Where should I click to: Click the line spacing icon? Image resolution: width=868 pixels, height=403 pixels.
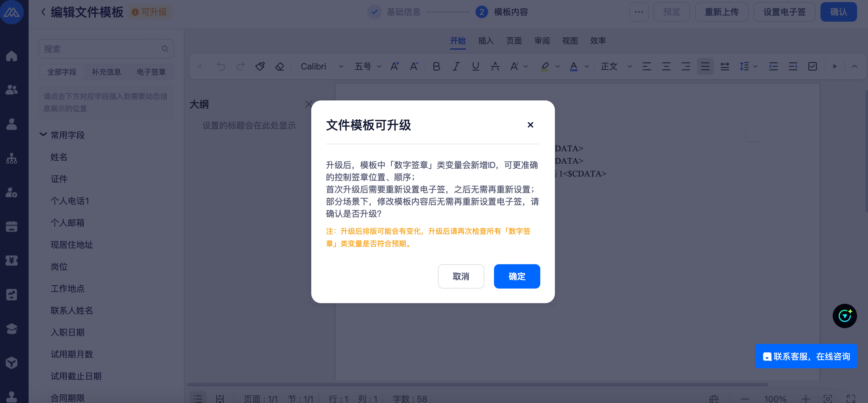click(x=744, y=66)
